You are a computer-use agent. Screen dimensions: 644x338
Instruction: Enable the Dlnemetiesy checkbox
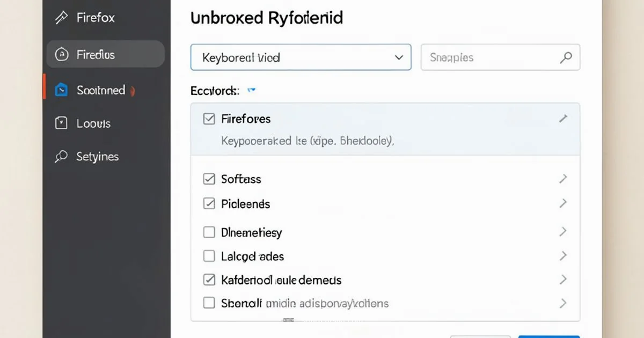click(x=209, y=232)
